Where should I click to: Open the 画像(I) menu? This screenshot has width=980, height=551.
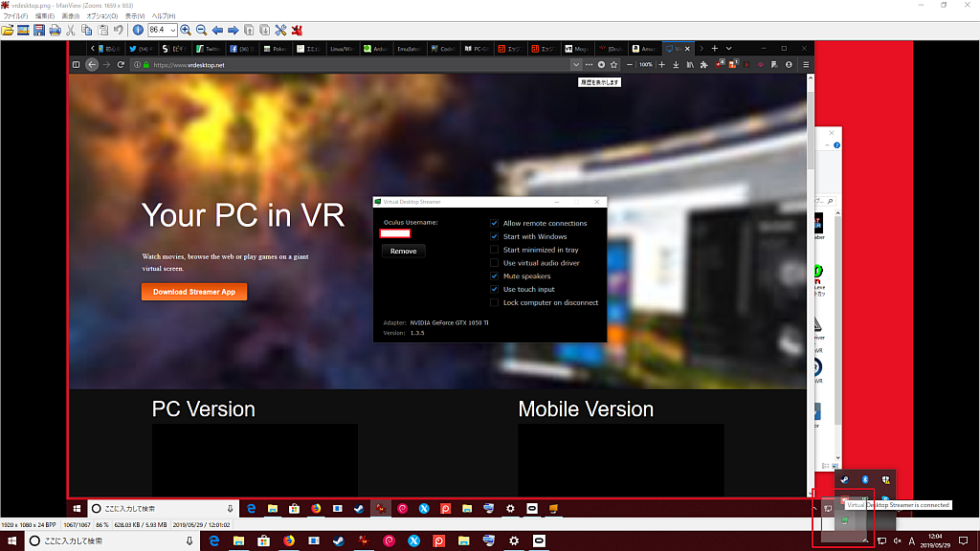[x=70, y=16]
